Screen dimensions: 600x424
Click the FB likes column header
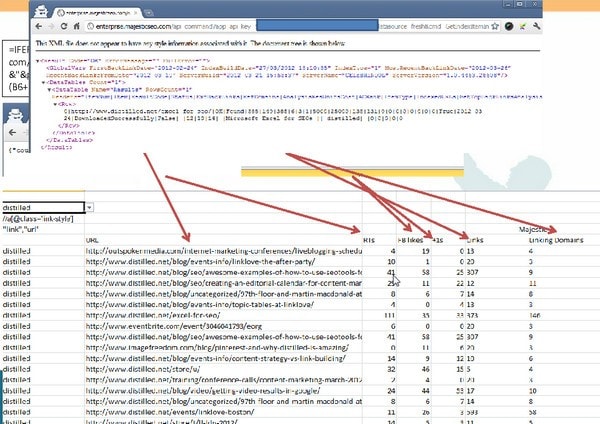point(411,240)
